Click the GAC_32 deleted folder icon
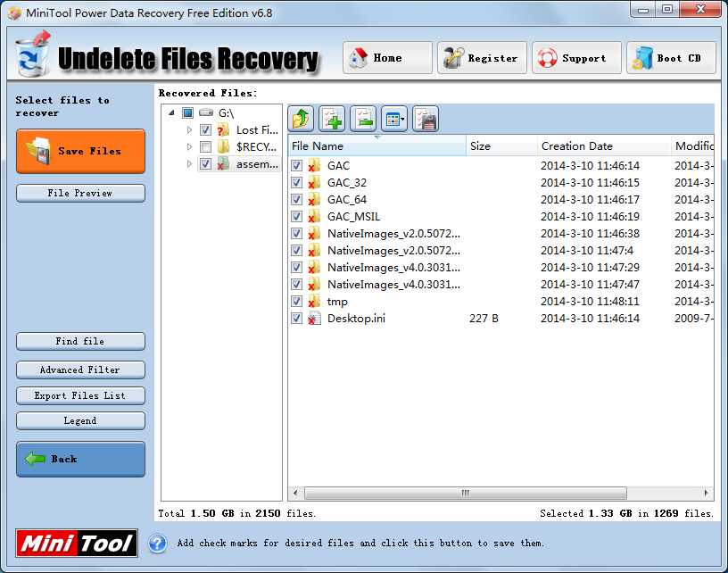 point(314,183)
